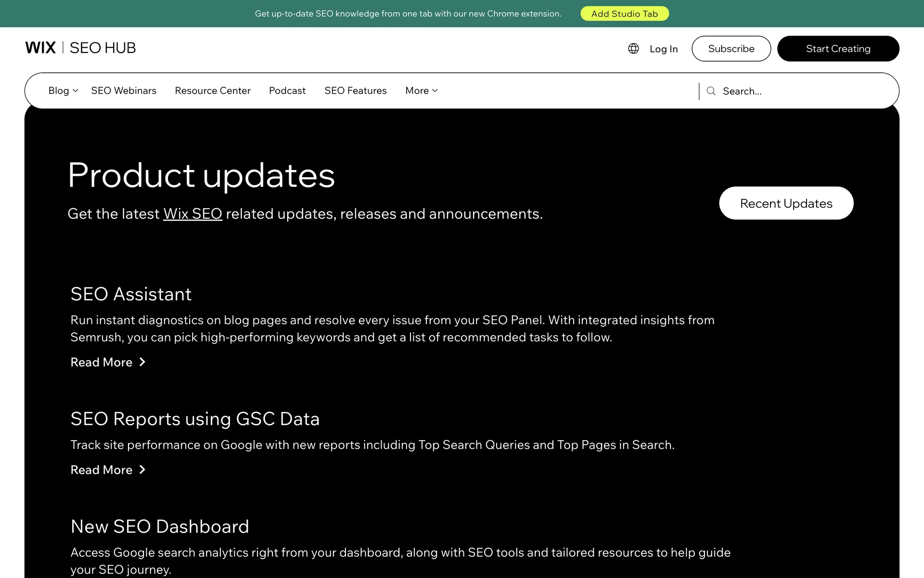Follow the Wix SEO underlined link
Viewport: 924px width, 578px height.
pyautogui.click(x=192, y=214)
